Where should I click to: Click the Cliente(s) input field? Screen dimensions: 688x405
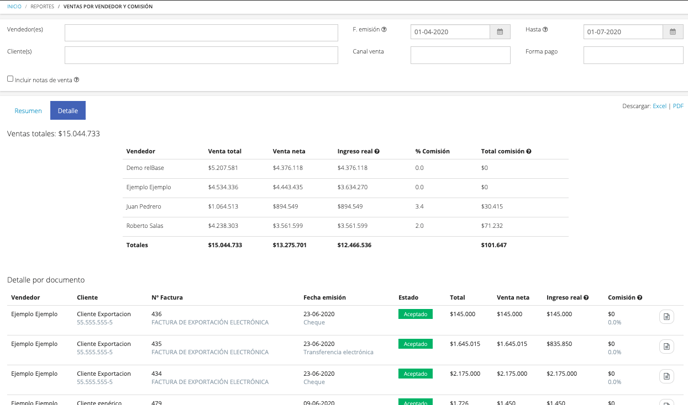201,55
